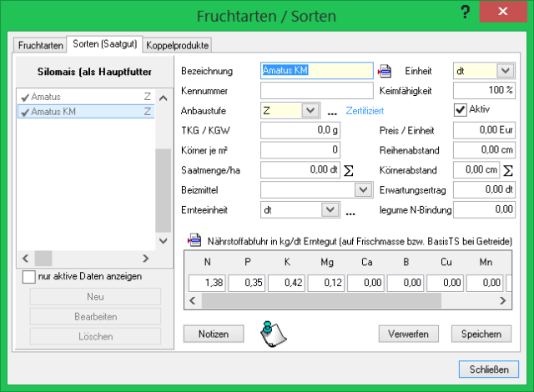Open the Einheit dropdown
The height and width of the screenshot is (392, 534).
[x=505, y=71]
